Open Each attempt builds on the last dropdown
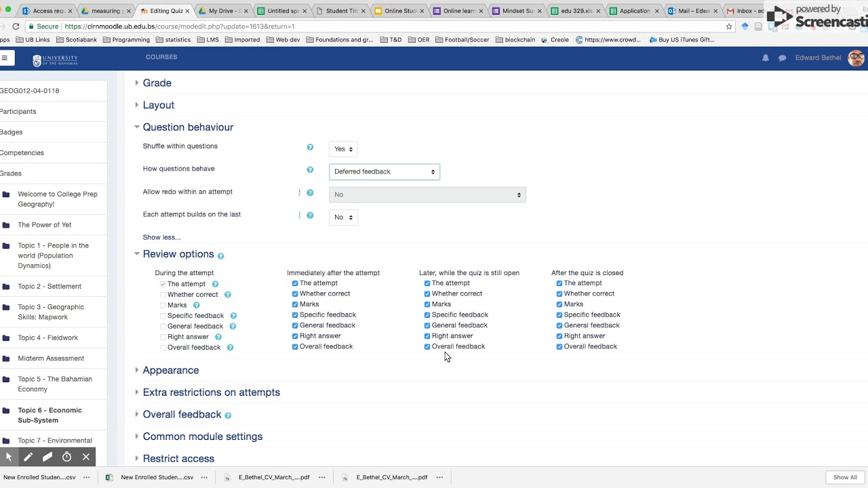Image resolution: width=868 pixels, height=488 pixels. pos(342,218)
